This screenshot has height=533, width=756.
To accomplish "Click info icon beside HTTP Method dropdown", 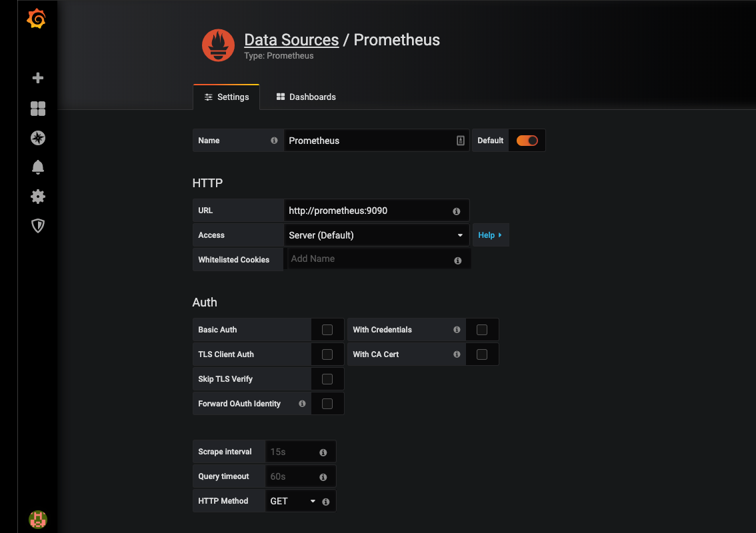I will (x=326, y=502).
